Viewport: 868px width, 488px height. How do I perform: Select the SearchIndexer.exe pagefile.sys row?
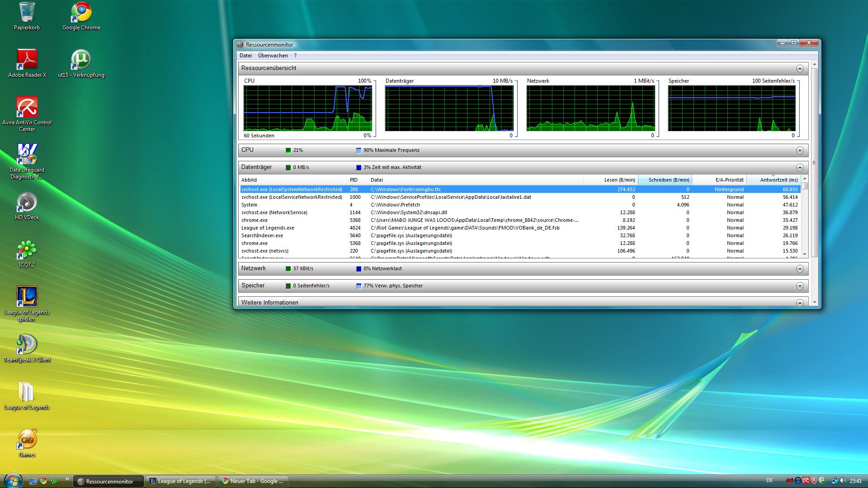pyautogui.click(x=520, y=235)
